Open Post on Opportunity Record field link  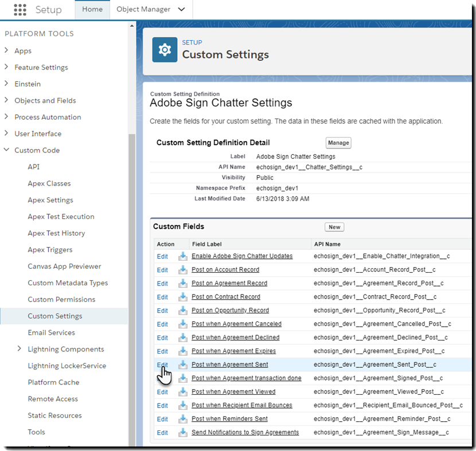pyautogui.click(x=230, y=311)
